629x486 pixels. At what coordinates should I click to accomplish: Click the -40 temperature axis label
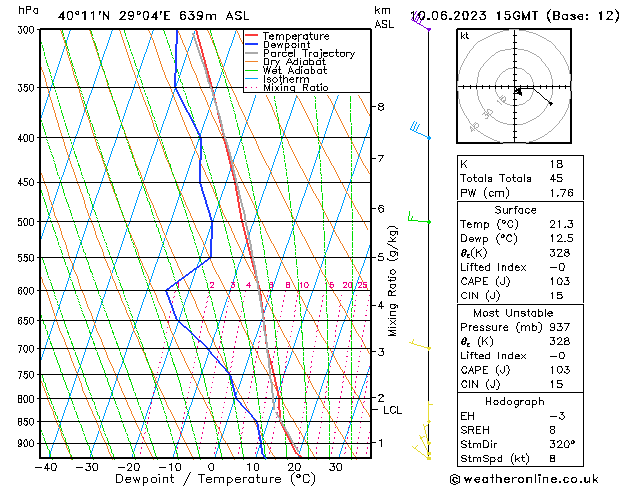tap(46, 467)
